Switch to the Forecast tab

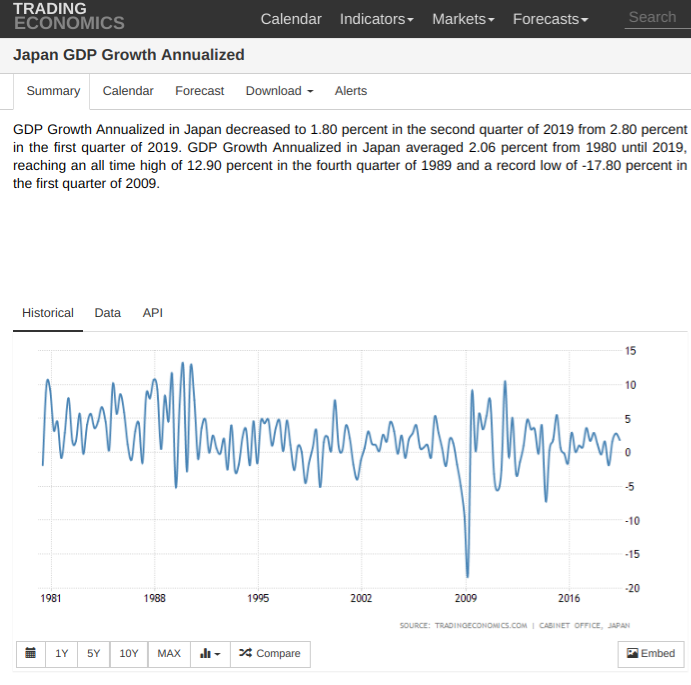click(x=200, y=91)
